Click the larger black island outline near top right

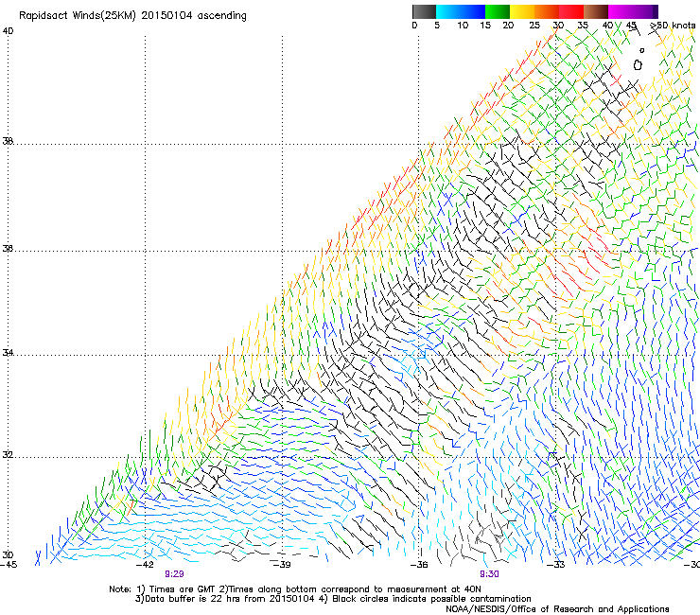click(x=638, y=65)
